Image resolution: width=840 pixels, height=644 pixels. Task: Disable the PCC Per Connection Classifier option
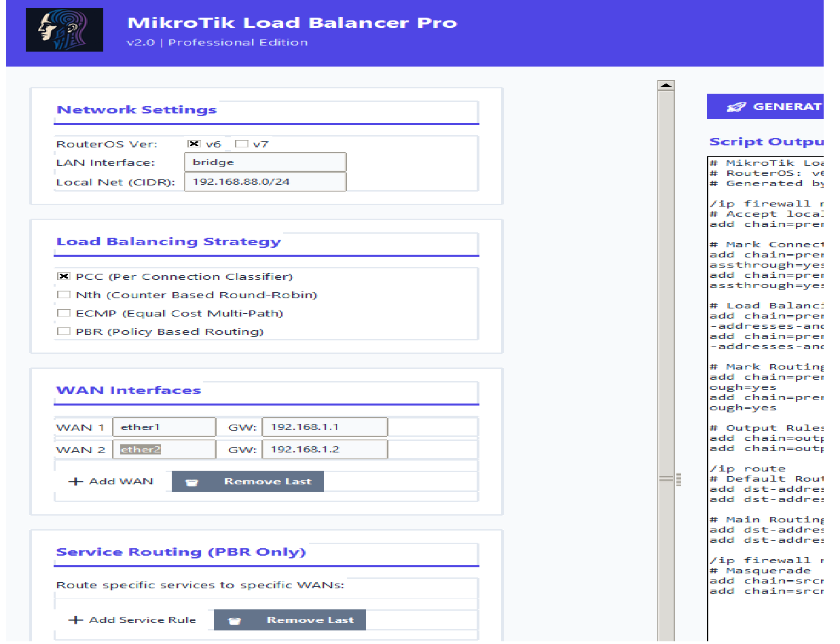tap(64, 276)
